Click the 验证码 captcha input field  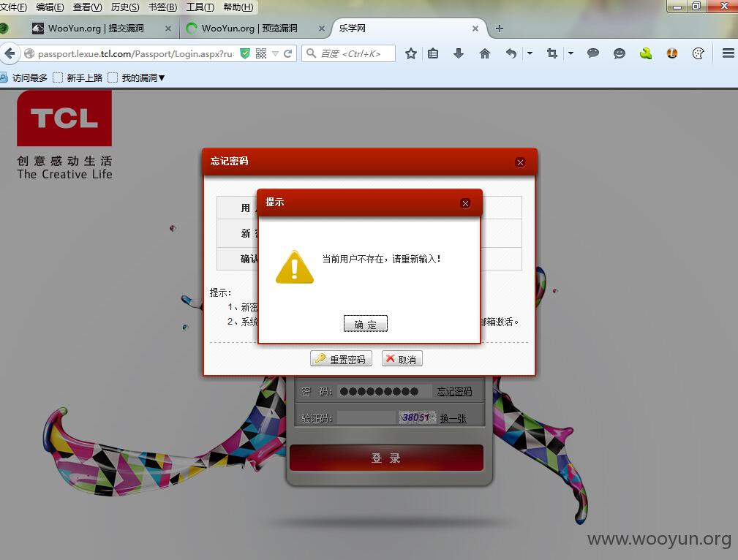point(367,418)
